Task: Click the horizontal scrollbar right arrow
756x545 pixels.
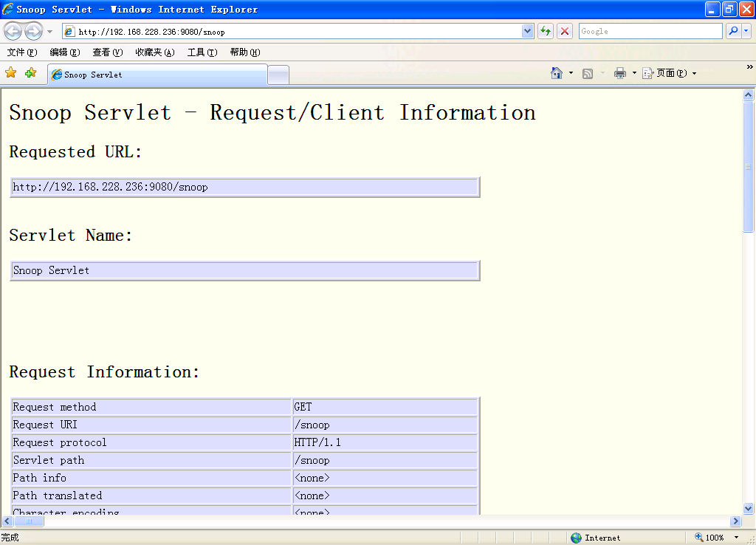Action: pyautogui.click(x=735, y=521)
